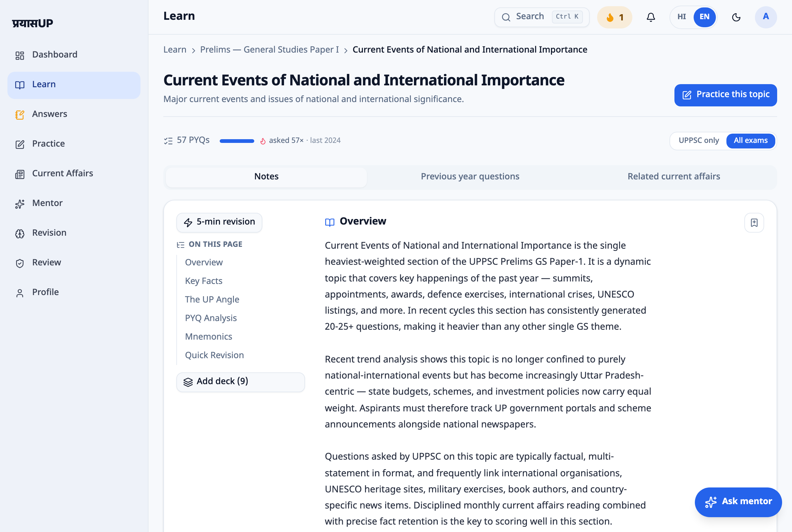Click the Profile person icon

20,293
